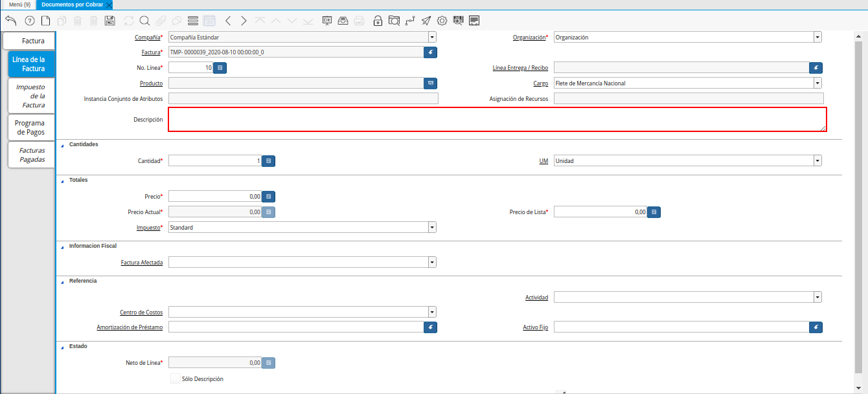Open calculator next to Cantidad
Viewport: 868px width, 394px height.
click(x=269, y=160)
